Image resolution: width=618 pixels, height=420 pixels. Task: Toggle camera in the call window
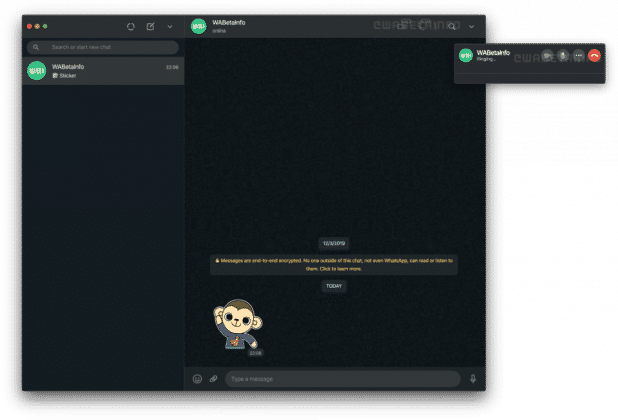pos(549,55)
